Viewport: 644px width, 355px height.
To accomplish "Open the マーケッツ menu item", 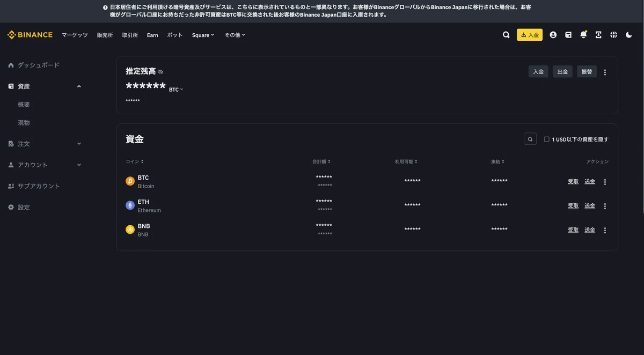I will (75, 35).
